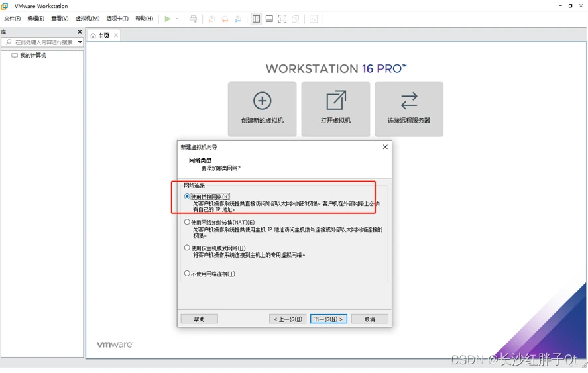588x373 pixels.
Task: Select 使用桥接网络(R) radio button
Action: click(187, 196)
